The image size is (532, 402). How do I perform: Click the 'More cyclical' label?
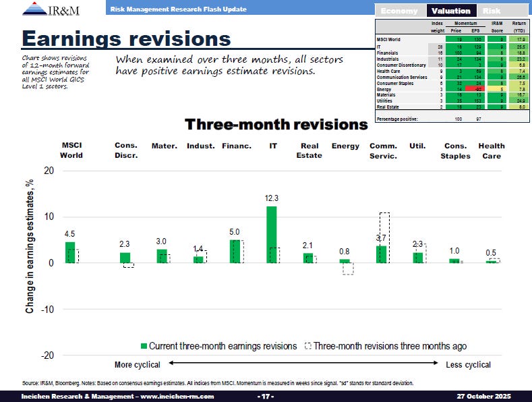coord(138,365)
